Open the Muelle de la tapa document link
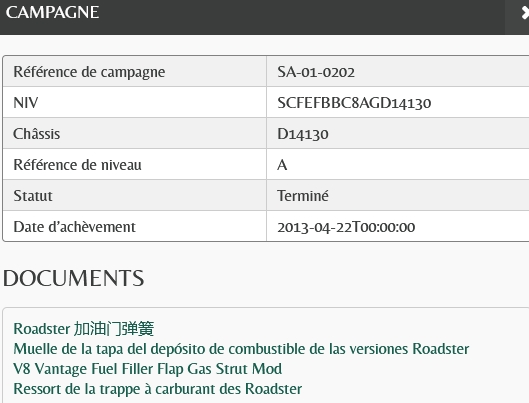529x403 pixels. [241, 349]
